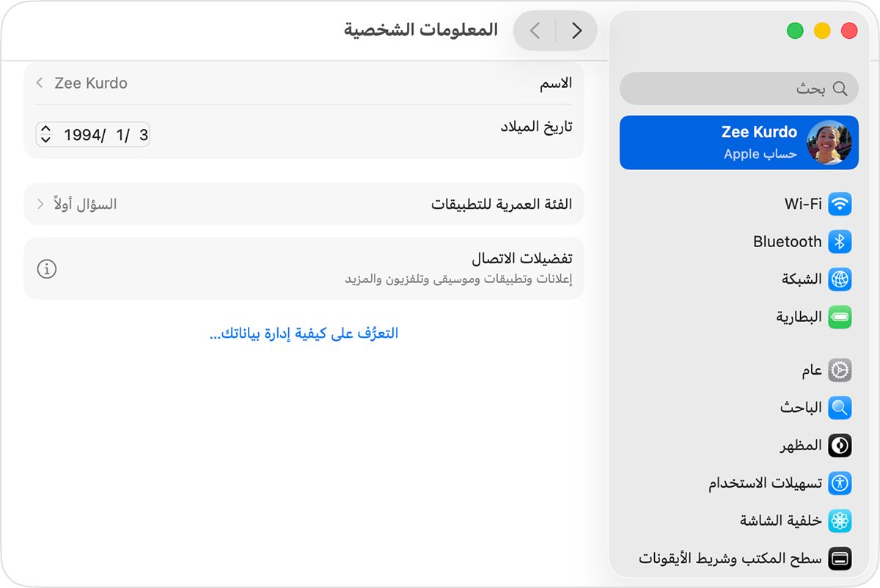Click the info icon next to تفضيلات الاتصال

(47, 269)
